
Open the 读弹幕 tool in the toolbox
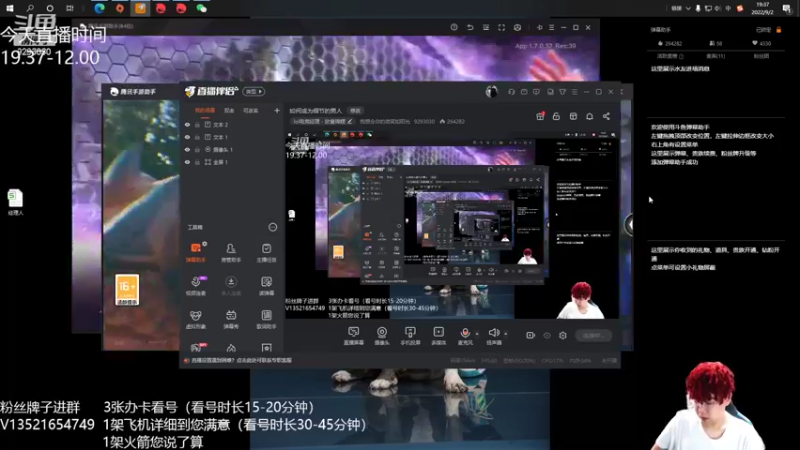pos(266,286)
